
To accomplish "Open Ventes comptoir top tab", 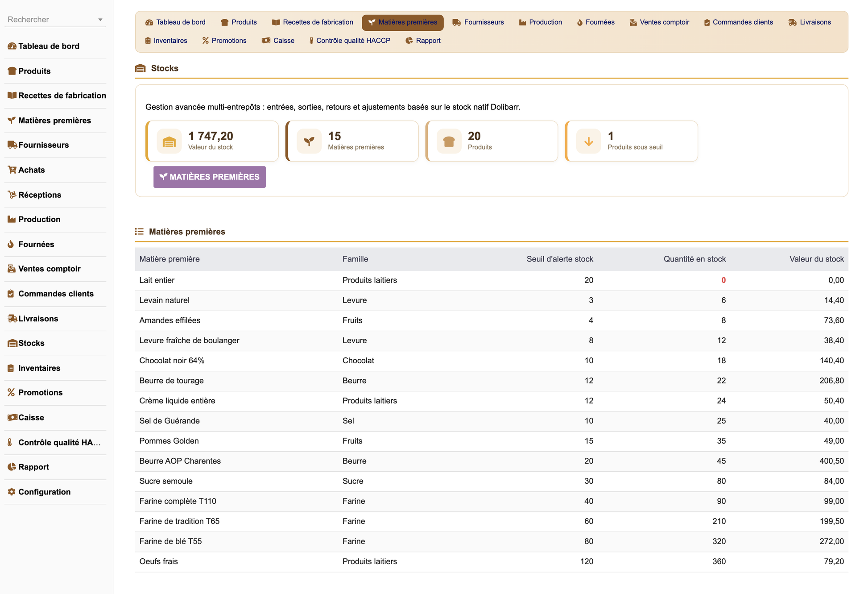I will (660, 22).
